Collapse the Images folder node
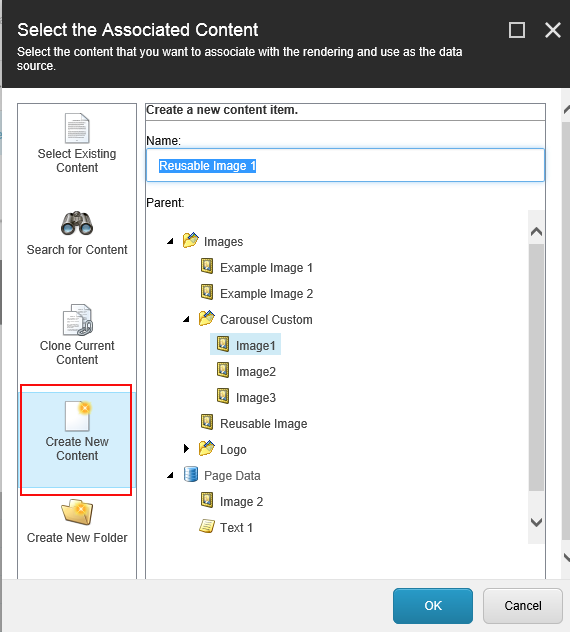570x632 pixels. click(x=171, y=241)
